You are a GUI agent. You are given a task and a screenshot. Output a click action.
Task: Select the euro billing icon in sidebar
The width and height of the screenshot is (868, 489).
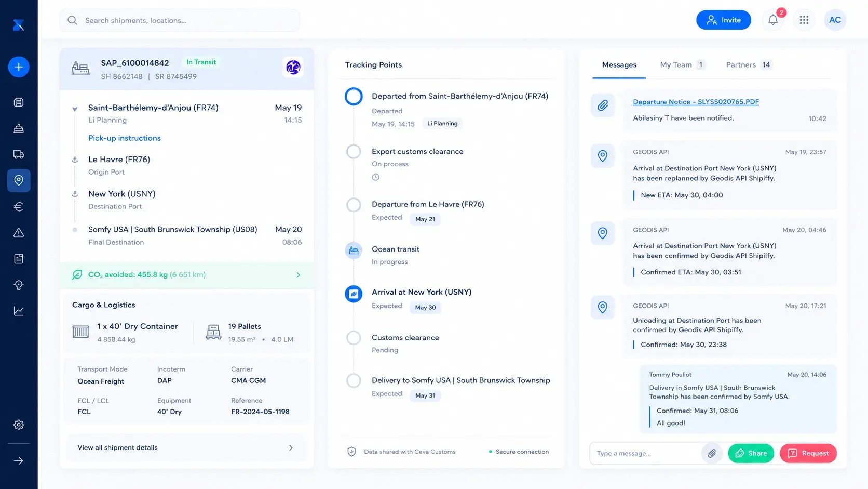(x=19, y=207)
